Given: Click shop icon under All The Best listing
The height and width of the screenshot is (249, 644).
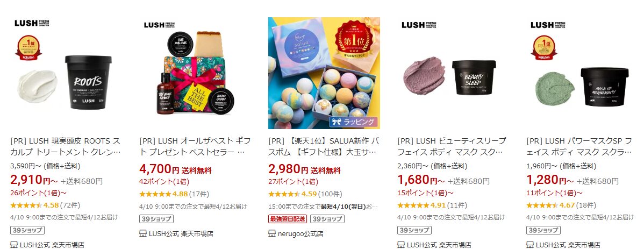Looking at the screenshot, I should click(142, 233).
